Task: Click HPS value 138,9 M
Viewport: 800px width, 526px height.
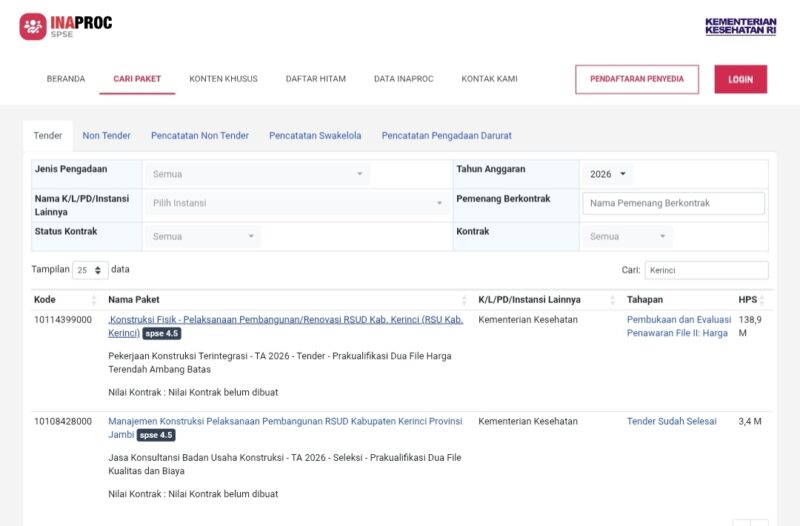Action: (749, 326)
